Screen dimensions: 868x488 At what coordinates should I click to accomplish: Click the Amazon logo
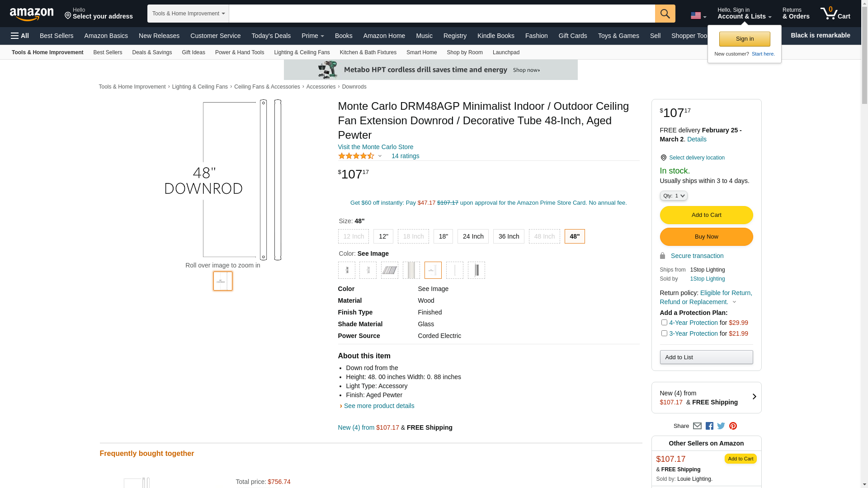click(32, 14)
